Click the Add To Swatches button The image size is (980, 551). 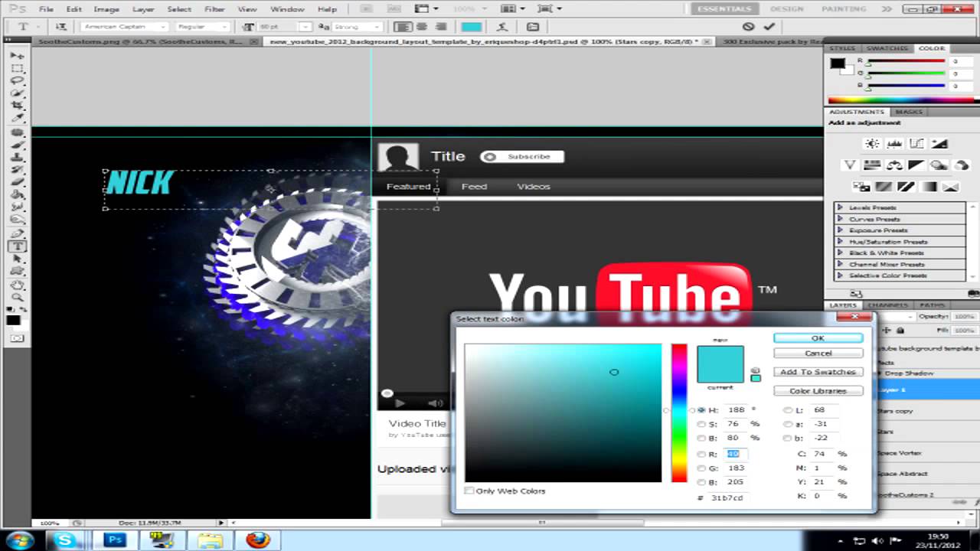818,372
